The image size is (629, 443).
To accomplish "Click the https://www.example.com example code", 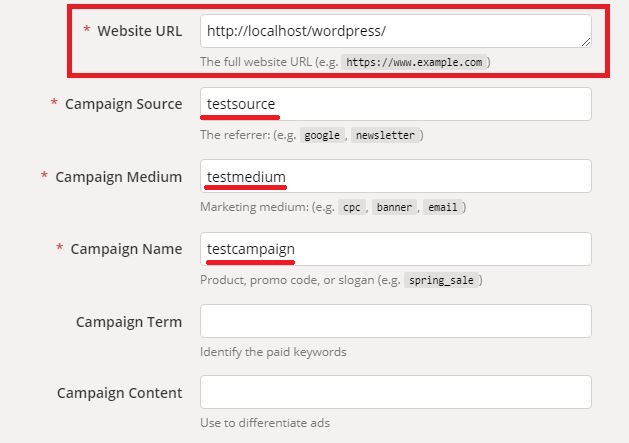I will (414, 62).
